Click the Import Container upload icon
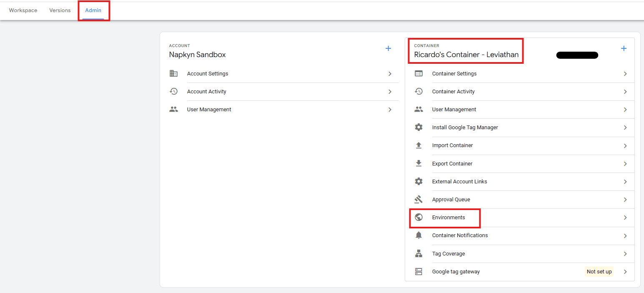This screenshot has height=293, width=644. point(418,145)
